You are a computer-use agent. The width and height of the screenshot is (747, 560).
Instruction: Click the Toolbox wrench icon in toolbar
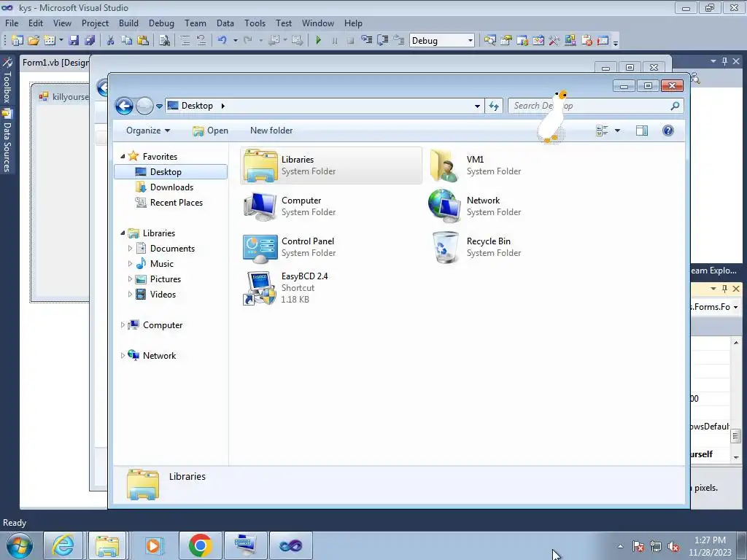point(554,41)
